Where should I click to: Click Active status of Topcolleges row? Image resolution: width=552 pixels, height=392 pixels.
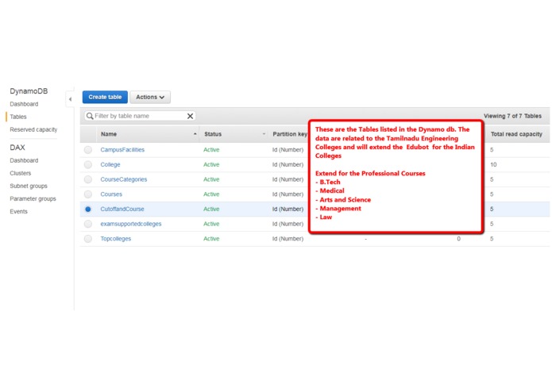tap(211, 239)
